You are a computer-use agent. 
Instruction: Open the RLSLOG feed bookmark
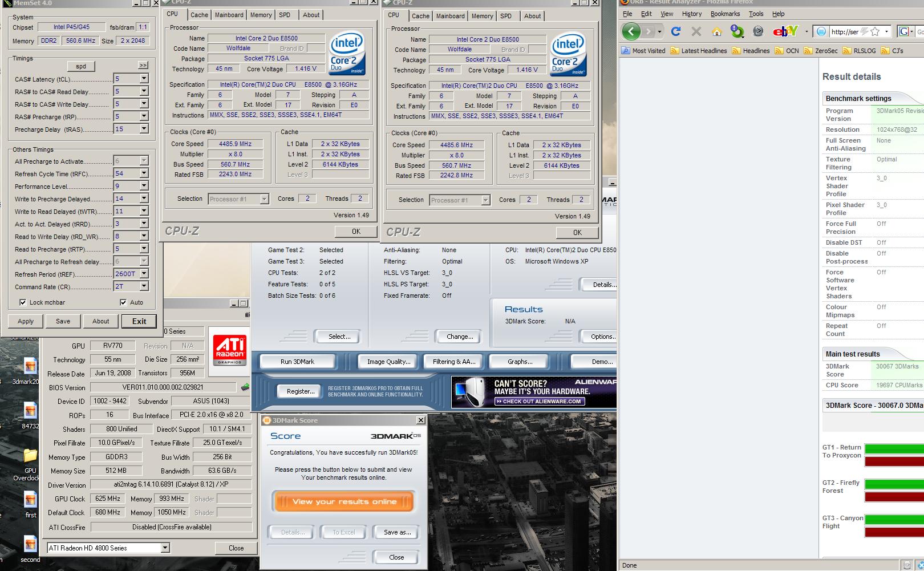(859, 51)
